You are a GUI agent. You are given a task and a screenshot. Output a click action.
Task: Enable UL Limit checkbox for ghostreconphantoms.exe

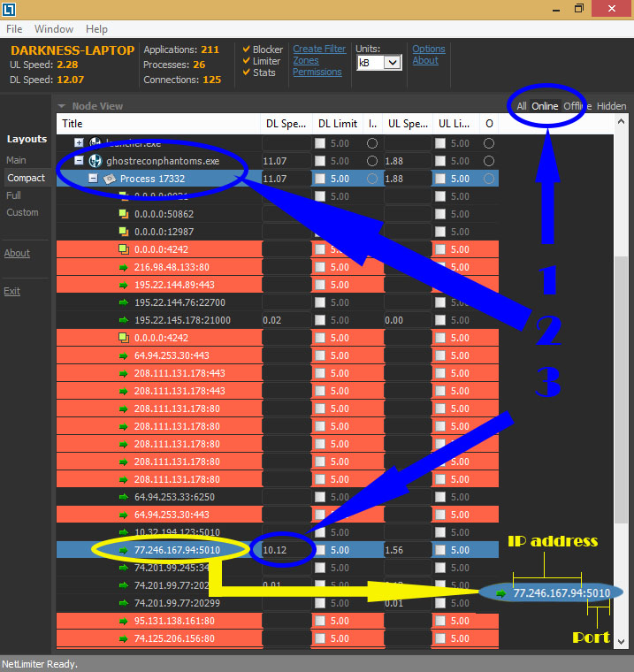point(440,161)
